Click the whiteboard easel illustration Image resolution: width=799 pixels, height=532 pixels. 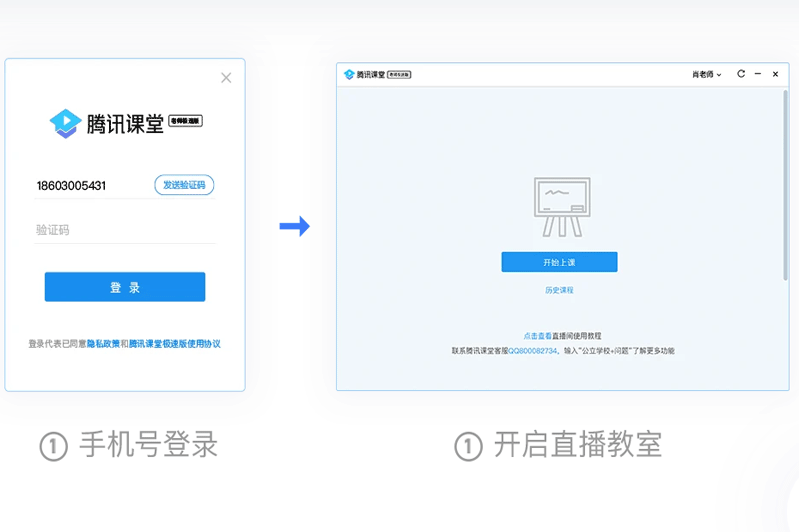(562, 207)
